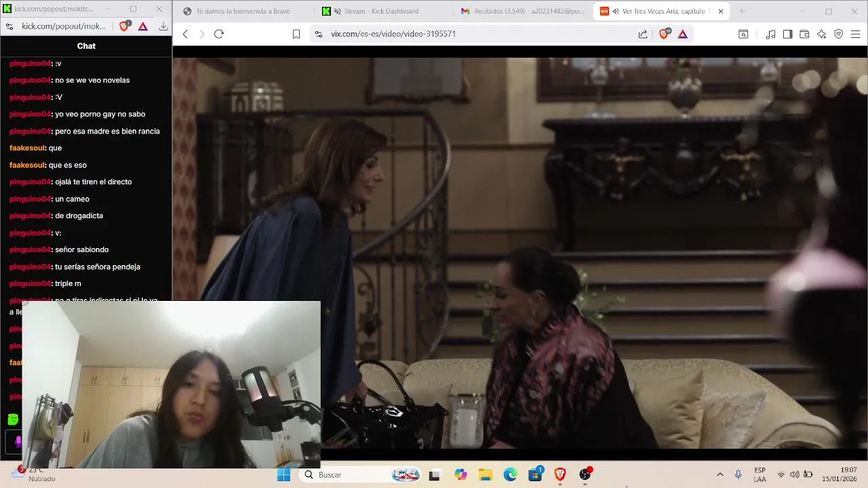This screenshot has width=868, height=488.
Task: Open the Brave VPN shield icon
Action: click(838, 34)
